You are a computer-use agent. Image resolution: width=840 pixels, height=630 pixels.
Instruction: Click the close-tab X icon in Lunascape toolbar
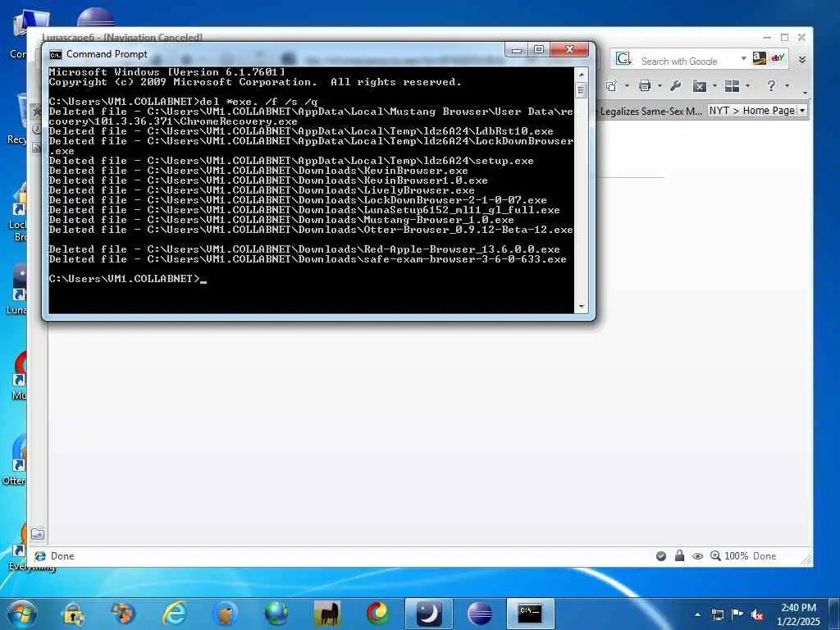pyautogui.click(x=700, y=85)
